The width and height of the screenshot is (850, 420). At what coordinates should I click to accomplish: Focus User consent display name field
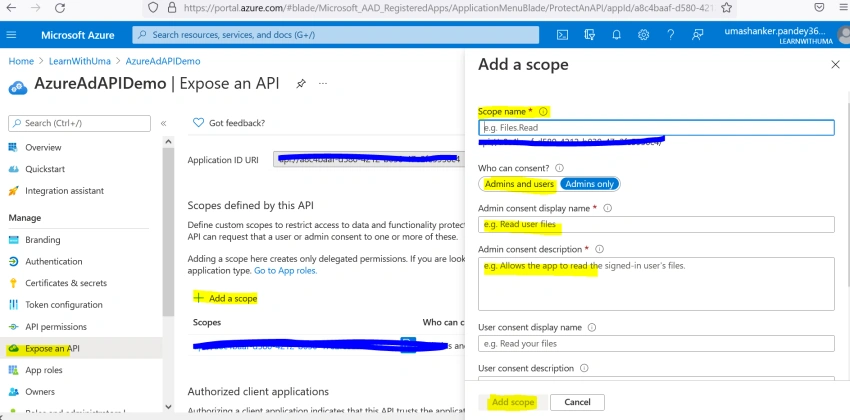tap(656, 344)
